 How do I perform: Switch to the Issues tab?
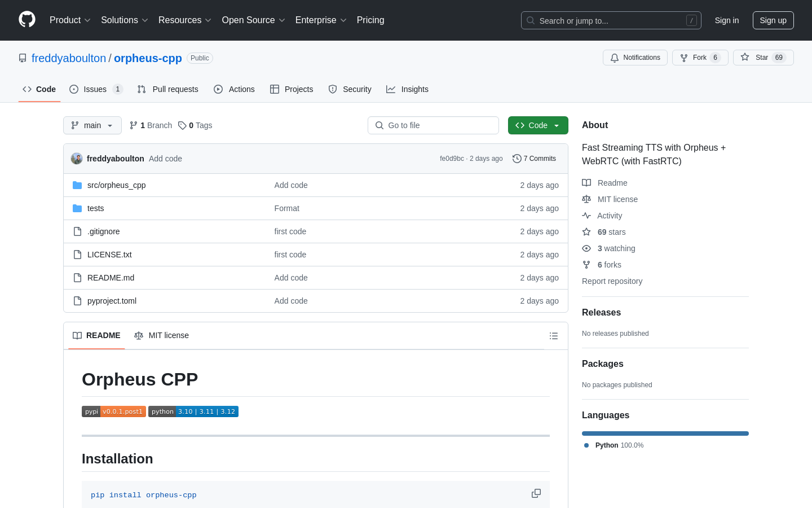(x=96, y=89)
